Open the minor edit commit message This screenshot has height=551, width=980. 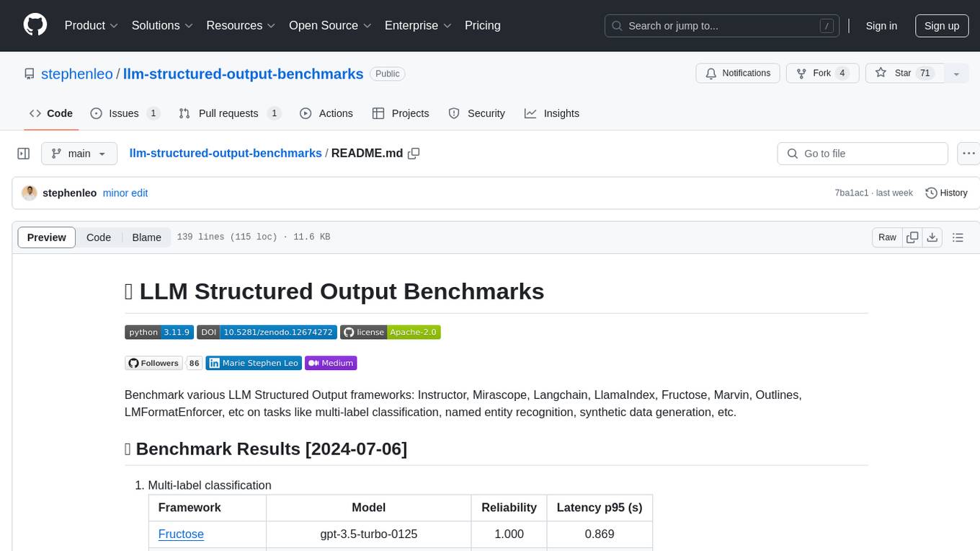coord(125,193)
